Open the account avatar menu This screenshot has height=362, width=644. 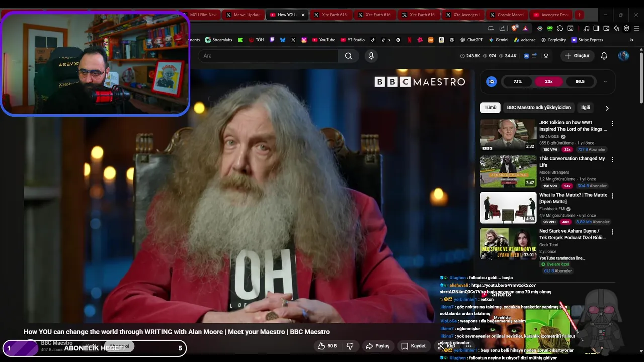(623, 56)
